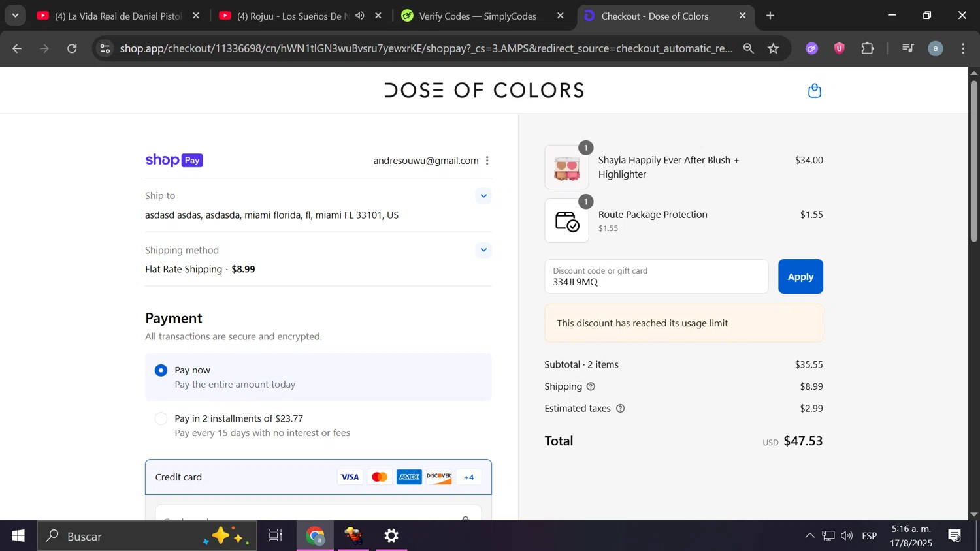Viewport: 980px width, 551px height.
Task: Open the shopping bag cart icon
Action: point(814,91)
